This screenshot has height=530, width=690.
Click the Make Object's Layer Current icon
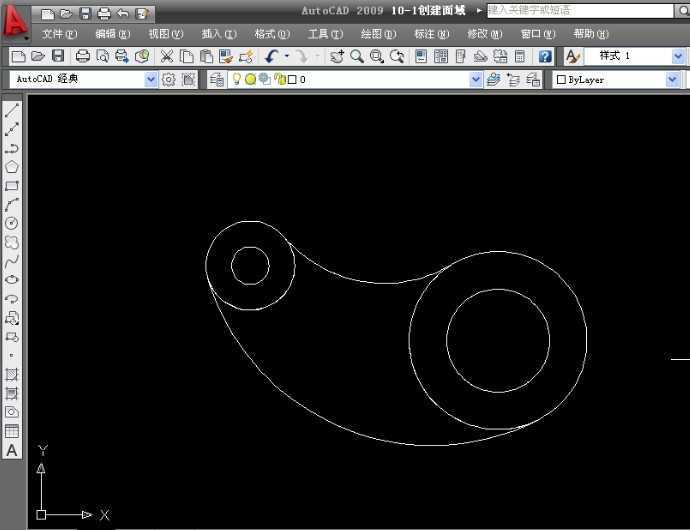pyautogui.click(x=494, y=80)
